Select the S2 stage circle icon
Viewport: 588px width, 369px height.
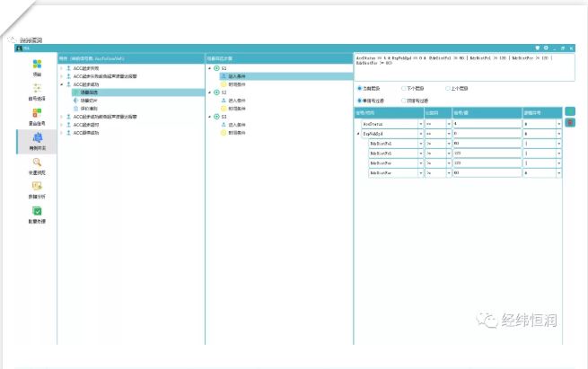pos(216,92)
